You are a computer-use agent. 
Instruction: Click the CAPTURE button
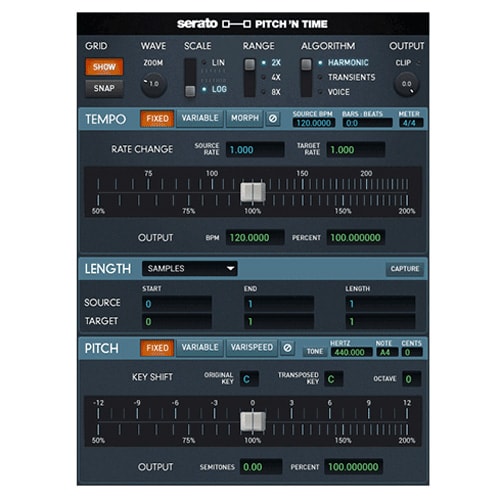coord(405,269)
